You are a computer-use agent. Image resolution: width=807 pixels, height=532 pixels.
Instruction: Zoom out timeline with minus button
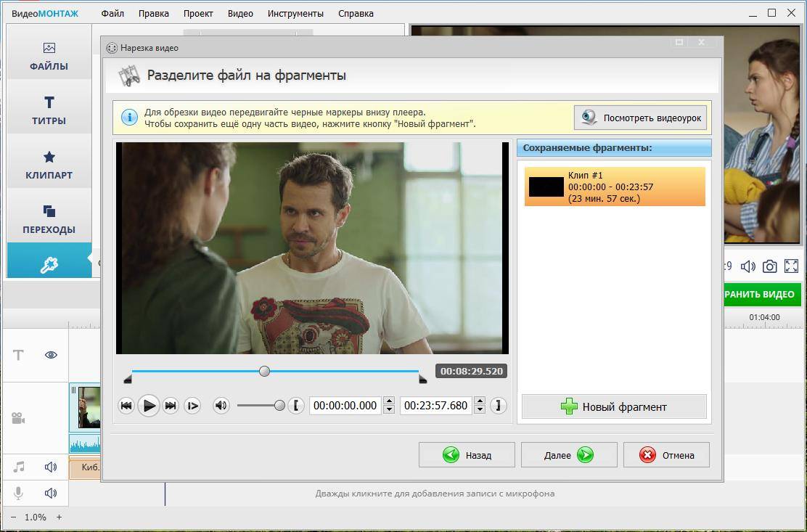[x=13, y=517]
